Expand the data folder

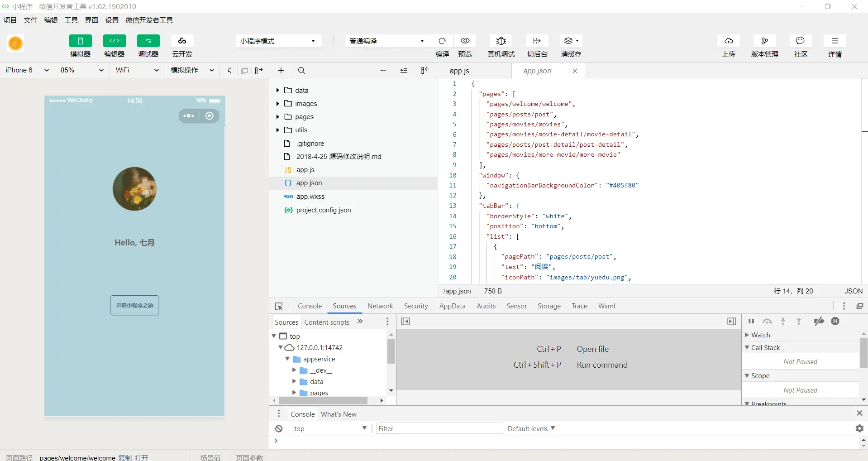tap(277, 90)
